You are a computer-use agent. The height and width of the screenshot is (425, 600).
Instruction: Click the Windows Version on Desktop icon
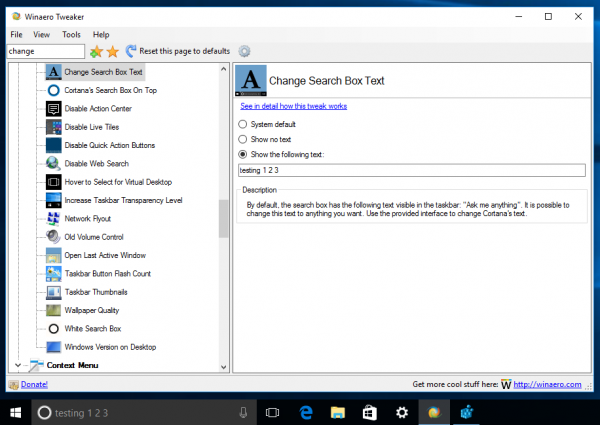pos(54,347)
